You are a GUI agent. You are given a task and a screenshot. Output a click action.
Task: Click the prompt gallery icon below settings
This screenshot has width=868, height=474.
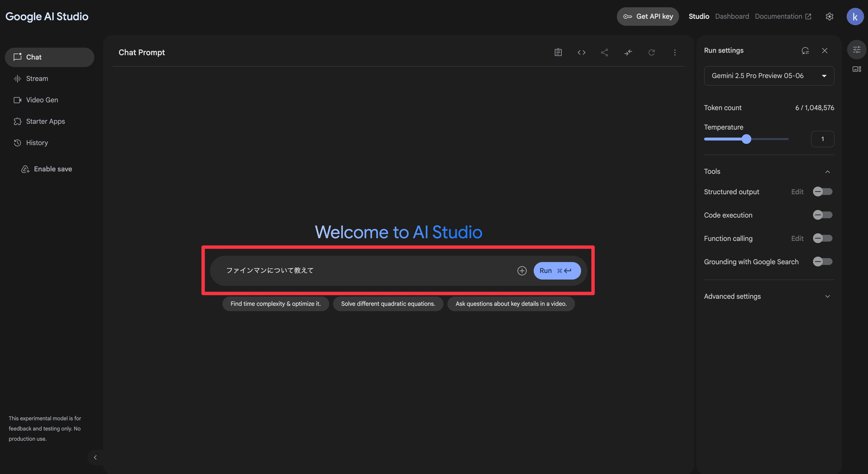pos(857,69)
